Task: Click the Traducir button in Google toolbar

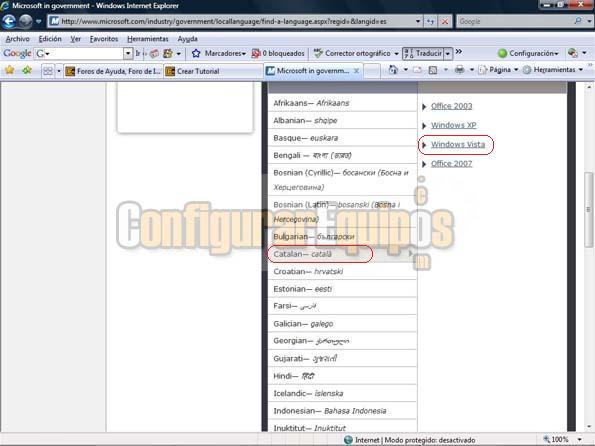Action: pos(423,54)
